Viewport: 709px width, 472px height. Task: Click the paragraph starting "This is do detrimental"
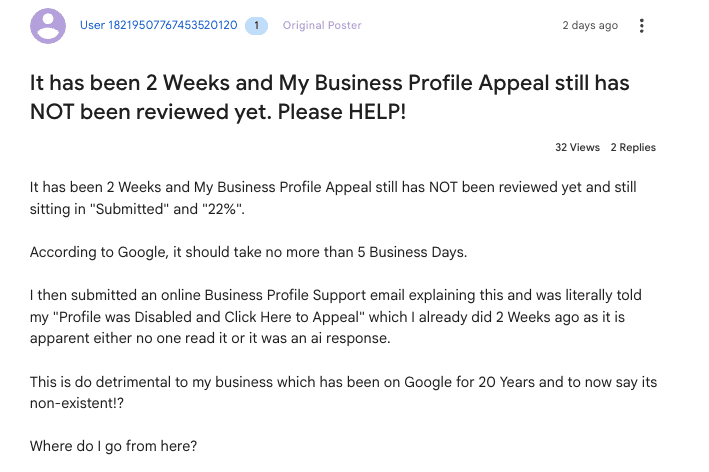click(x=343, y=392)
